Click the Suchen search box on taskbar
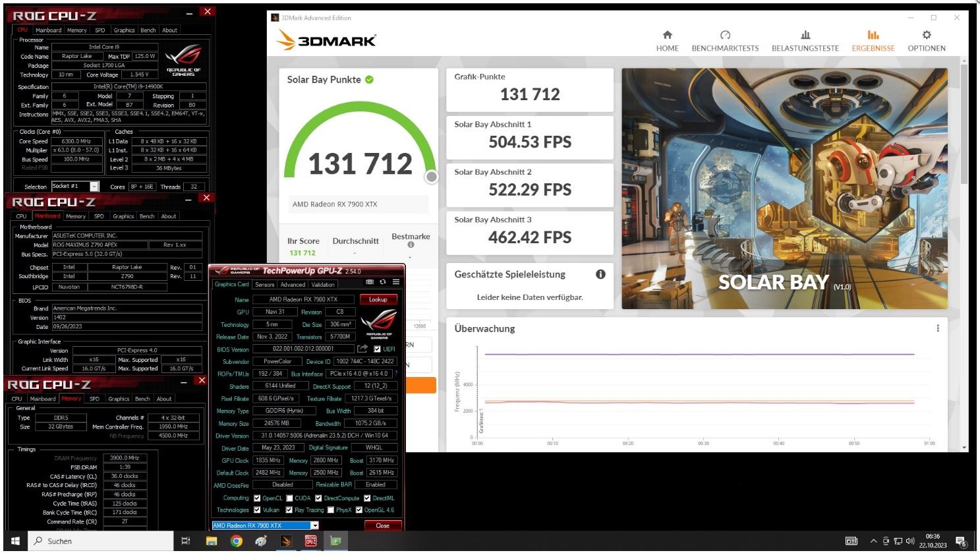The image size is (980, 557). 102,541
